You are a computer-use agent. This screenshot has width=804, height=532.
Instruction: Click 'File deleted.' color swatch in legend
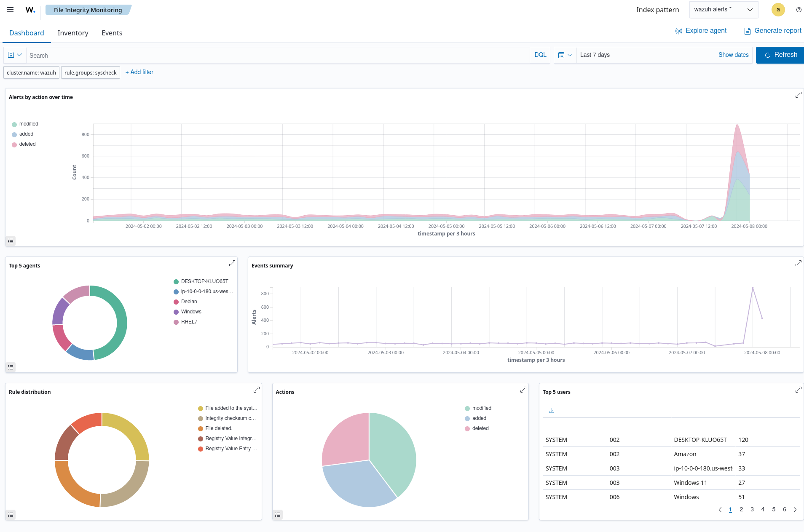point(201,429)
